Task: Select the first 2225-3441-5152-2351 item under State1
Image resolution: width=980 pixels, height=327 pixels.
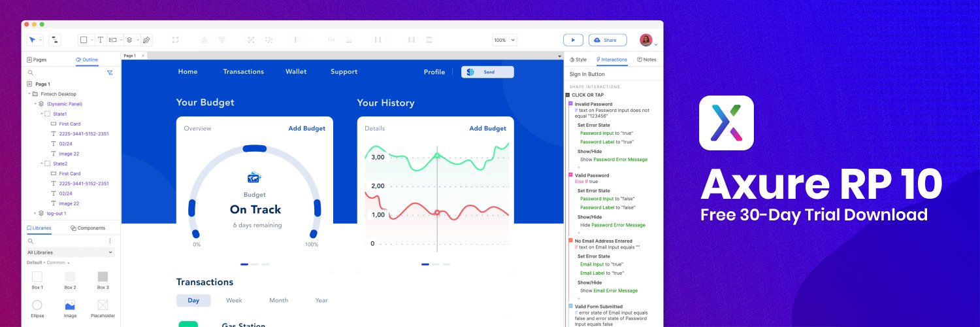Action: [x=84, y=133]
